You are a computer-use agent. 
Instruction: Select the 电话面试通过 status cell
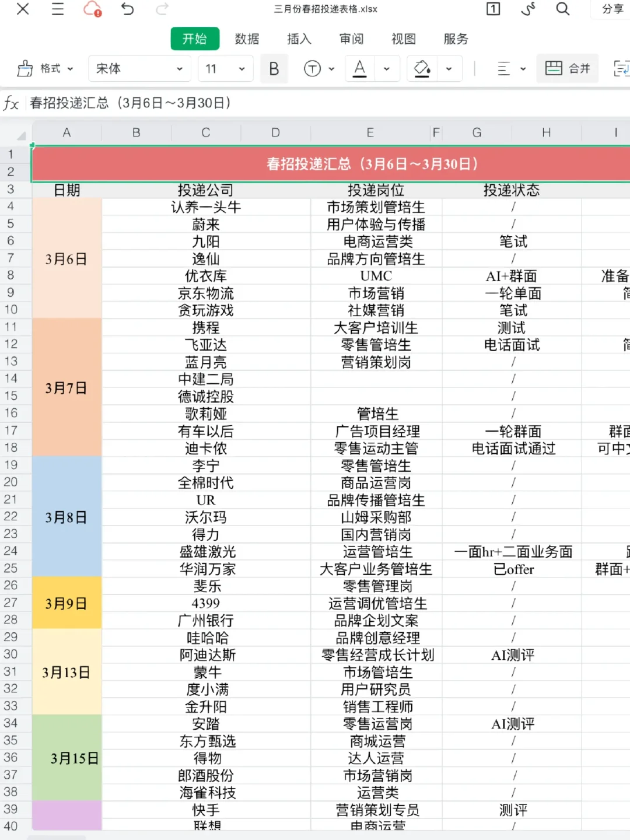click(512, 448)
